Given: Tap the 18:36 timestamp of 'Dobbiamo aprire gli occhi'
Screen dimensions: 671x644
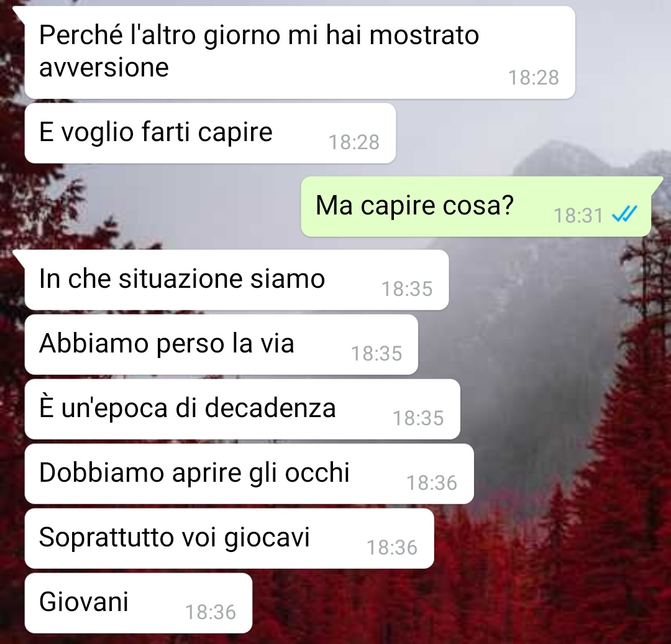Looking at the screenshot, I should coord(432,482).
